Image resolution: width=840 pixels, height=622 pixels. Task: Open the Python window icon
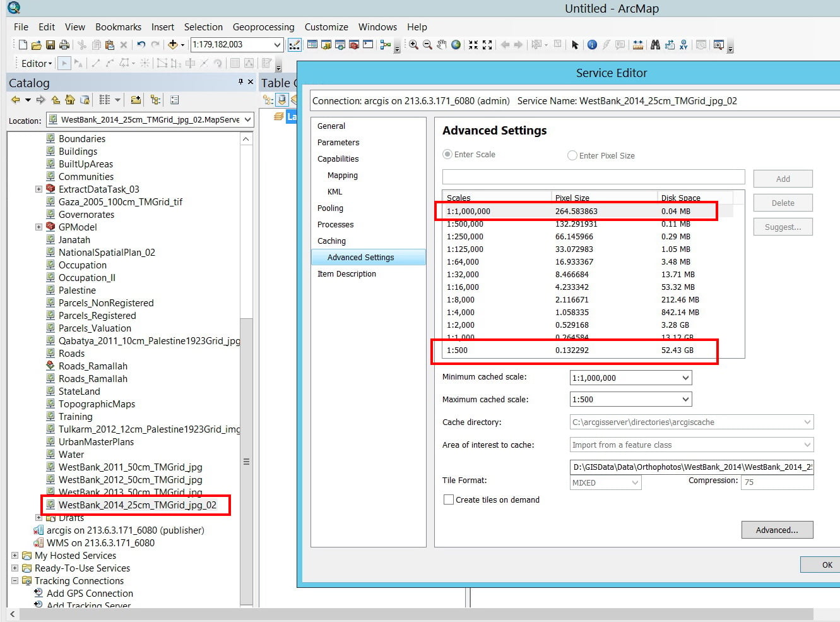click(x=368, y=45)
